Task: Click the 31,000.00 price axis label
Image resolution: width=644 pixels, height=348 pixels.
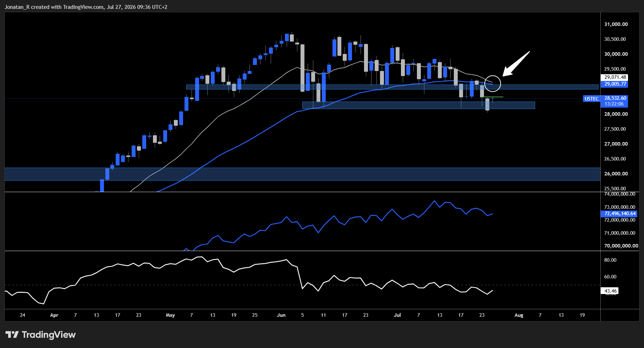Action: click(x=616, y=24)
